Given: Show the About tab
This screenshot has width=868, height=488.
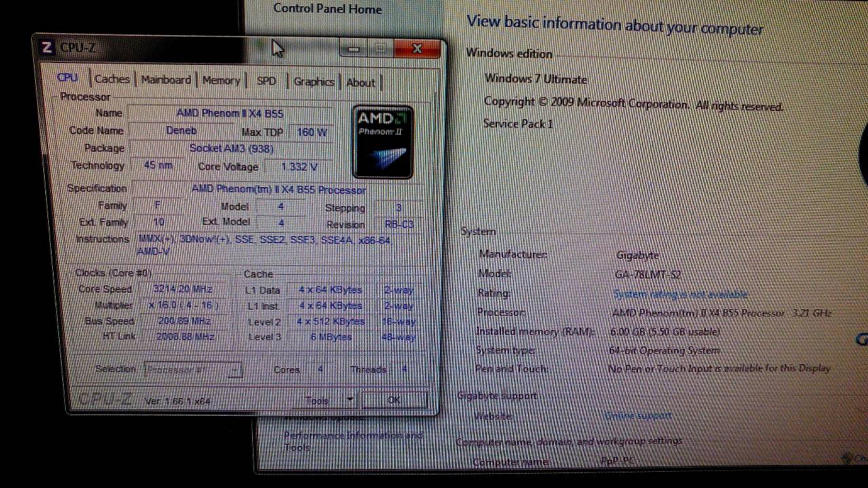Looking at the screenshot, I should [x=361, y=83].
